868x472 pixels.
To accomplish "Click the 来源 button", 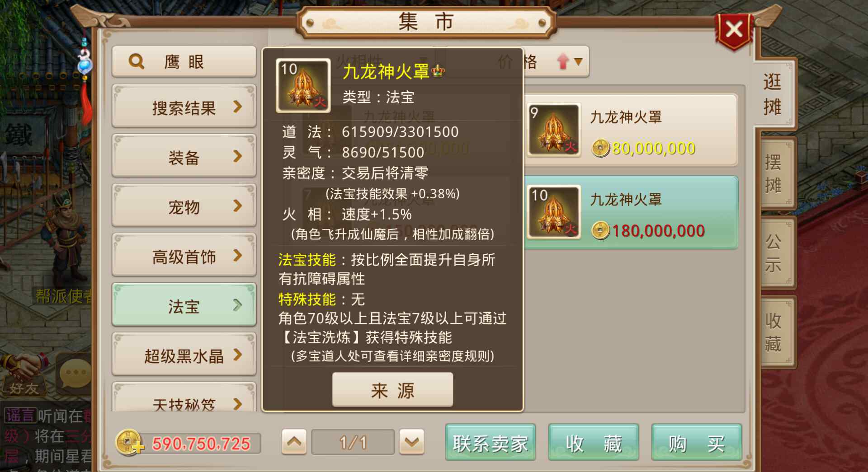I will (392, 390).
